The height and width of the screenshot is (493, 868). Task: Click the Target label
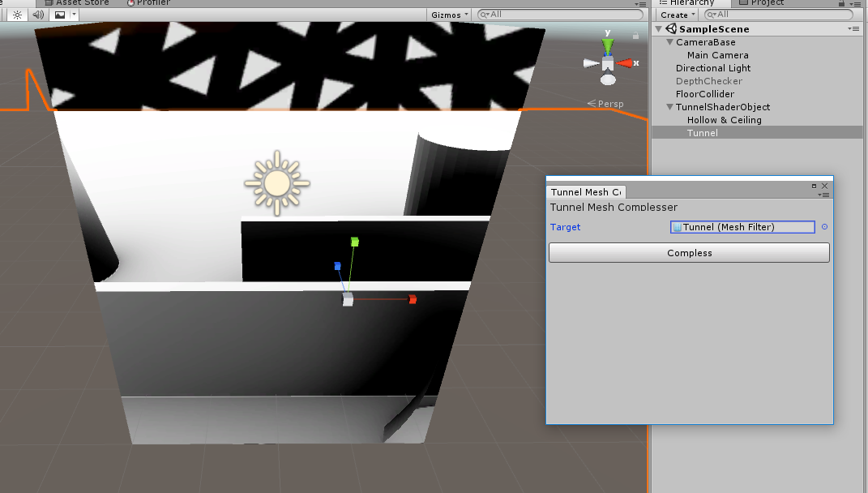coord(565,227)
